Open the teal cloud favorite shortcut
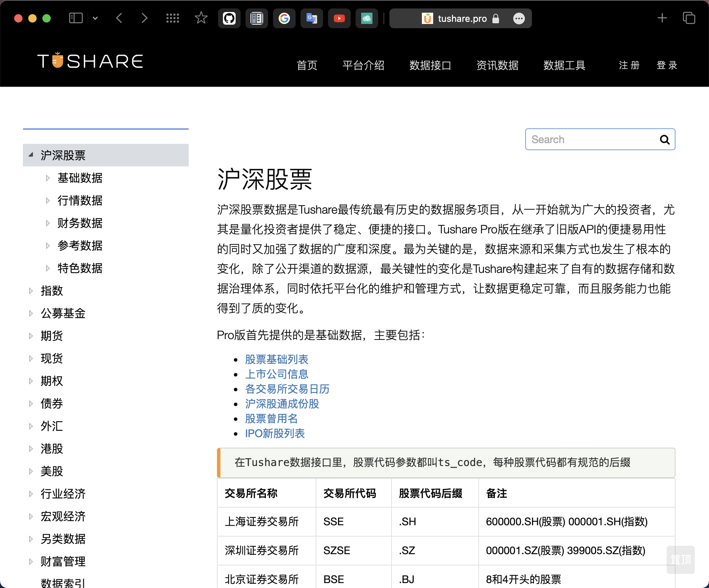This screenshot has height=588, width=709. pyautogui.click(x=367, y=18)
